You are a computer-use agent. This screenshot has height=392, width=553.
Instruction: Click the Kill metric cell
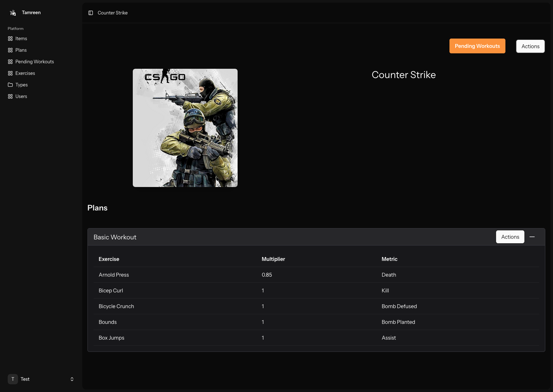(385, 290)
